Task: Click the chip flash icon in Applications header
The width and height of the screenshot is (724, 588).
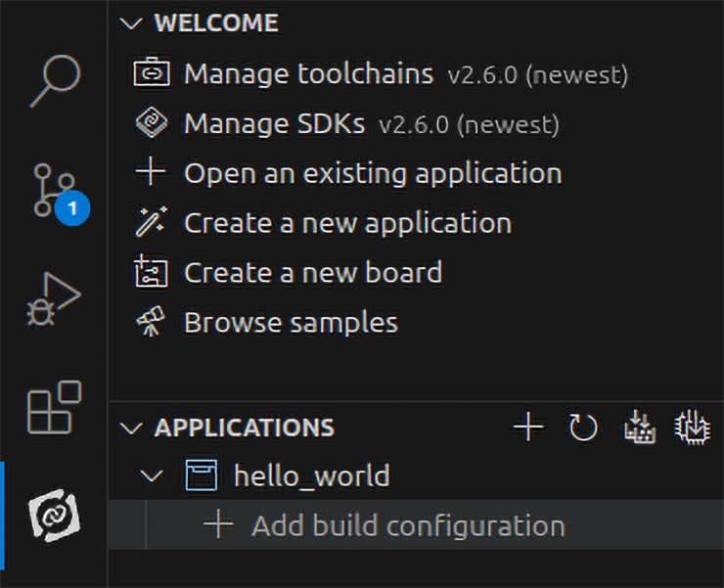Action: [693, 428]
